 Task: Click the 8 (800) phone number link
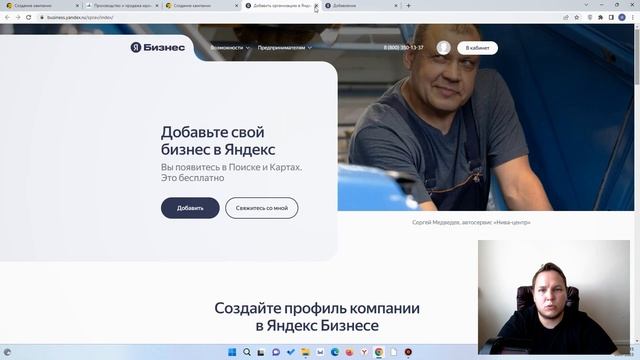point(404,47)
